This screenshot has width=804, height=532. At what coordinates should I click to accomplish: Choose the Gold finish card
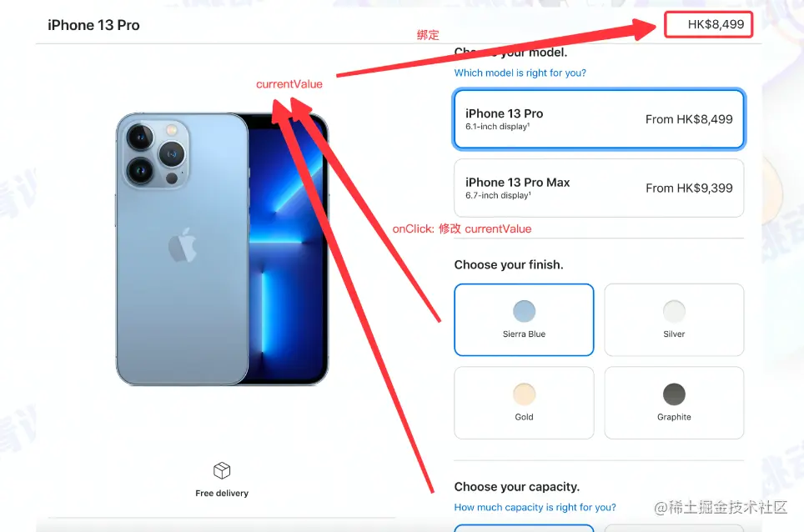tap(524, 403)
